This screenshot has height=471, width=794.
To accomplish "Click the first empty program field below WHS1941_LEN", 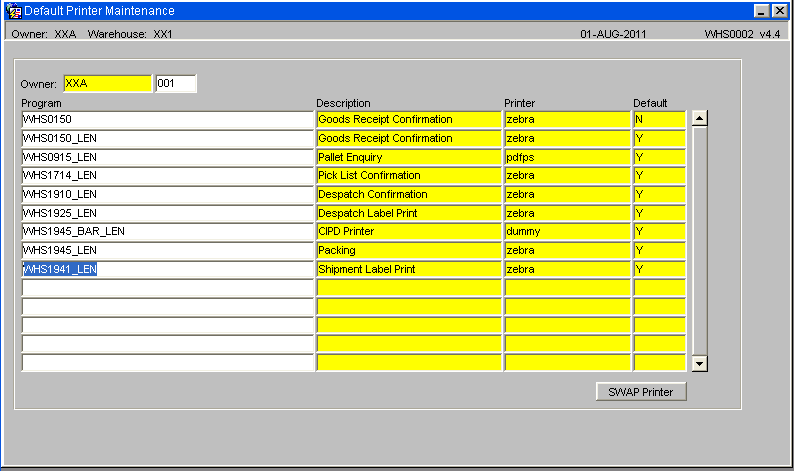I will click(168, 288).
